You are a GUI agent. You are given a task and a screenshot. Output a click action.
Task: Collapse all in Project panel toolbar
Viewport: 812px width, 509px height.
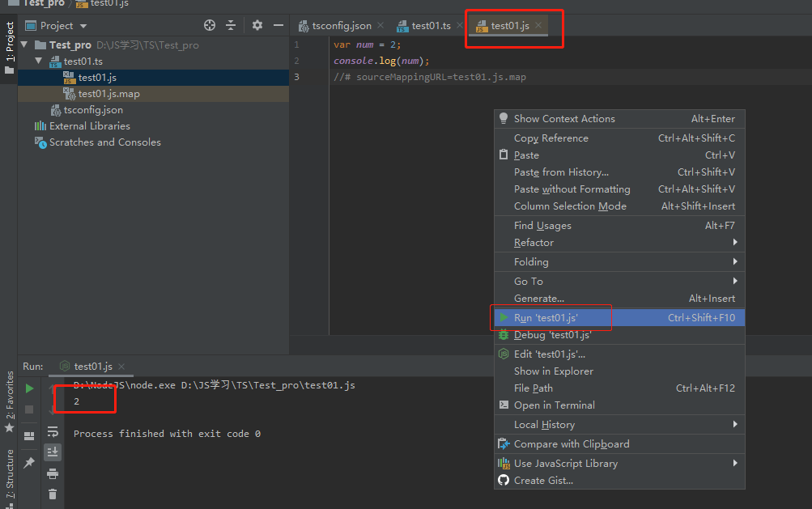(x=231, y=25)
